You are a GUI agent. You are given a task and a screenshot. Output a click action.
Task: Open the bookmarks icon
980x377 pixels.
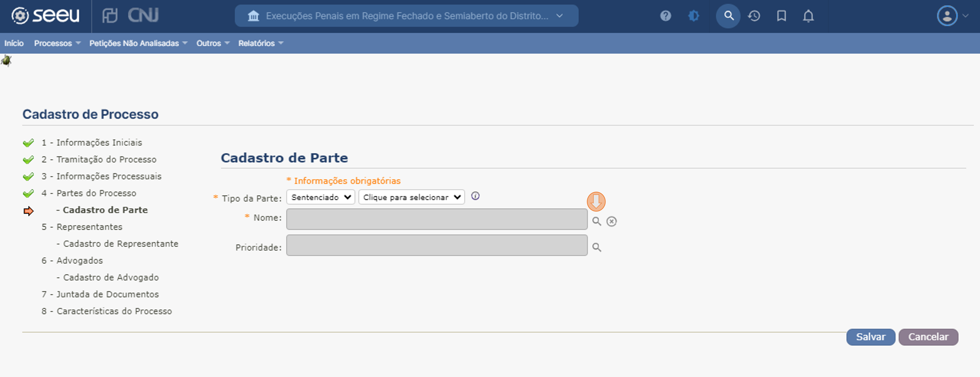point(781,16)
